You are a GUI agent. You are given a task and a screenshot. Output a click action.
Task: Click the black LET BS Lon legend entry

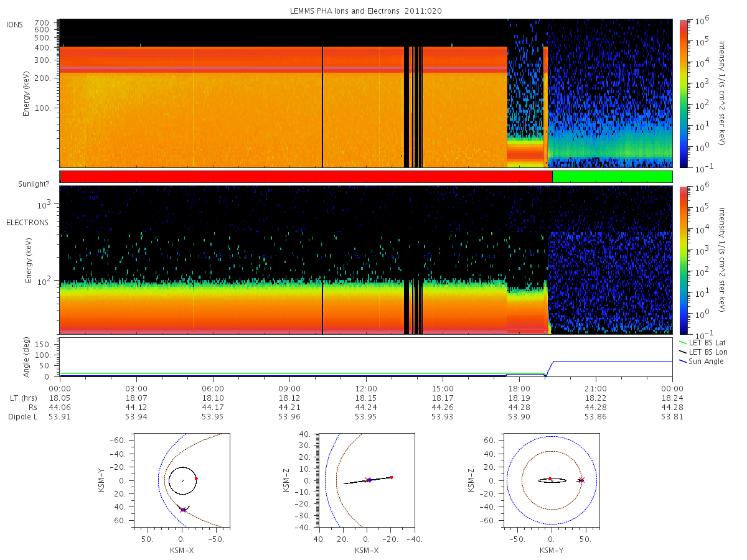pyautogui.click(x=702, y=352)
